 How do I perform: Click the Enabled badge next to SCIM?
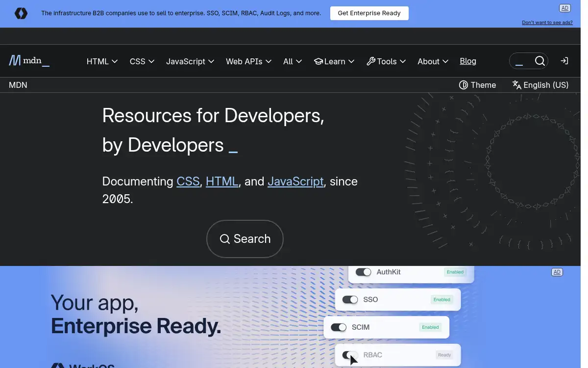pos(430,327)
